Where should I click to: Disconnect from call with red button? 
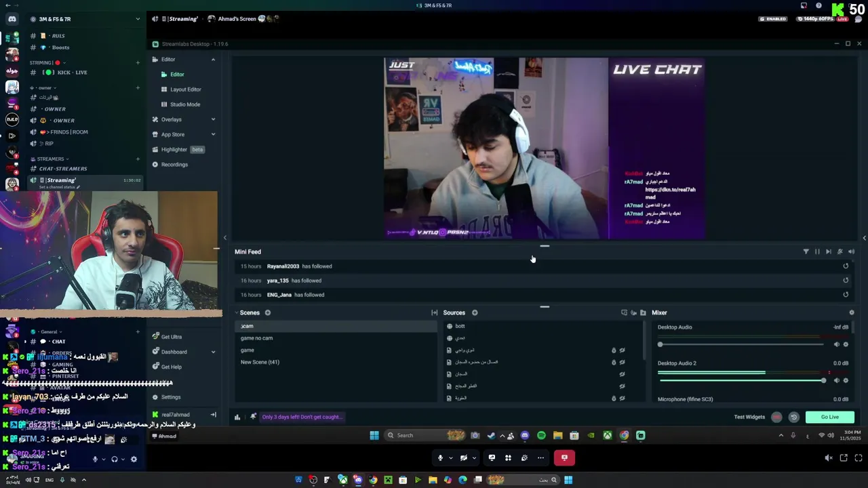click(x=564, y=458)
